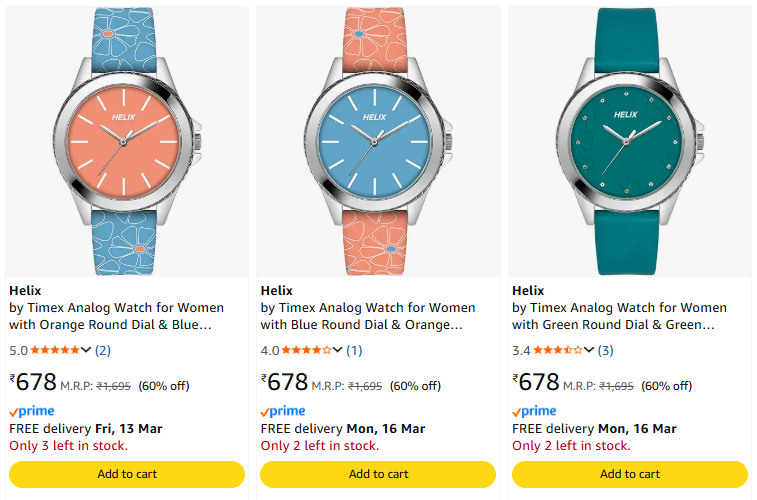Open the (2) reviews link
757x500 pixels.
coord(103,350)
